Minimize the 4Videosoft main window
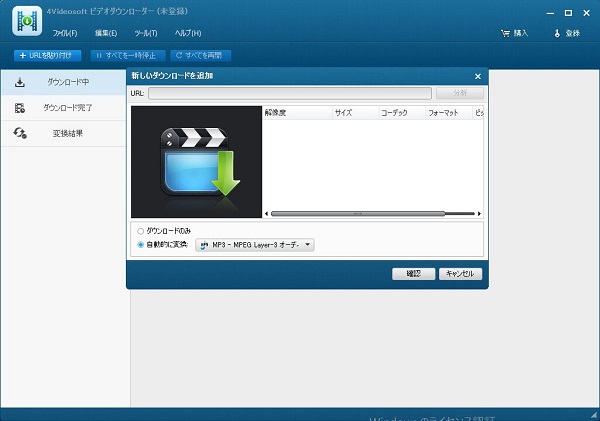Screen dimensions: 600x421 (x=550, y=13)
